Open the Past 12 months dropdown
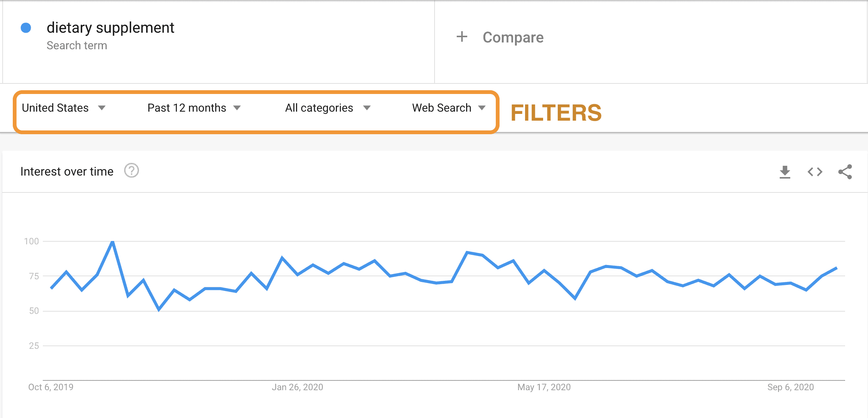Screen dimensions: 868x418 pos(194,108)
